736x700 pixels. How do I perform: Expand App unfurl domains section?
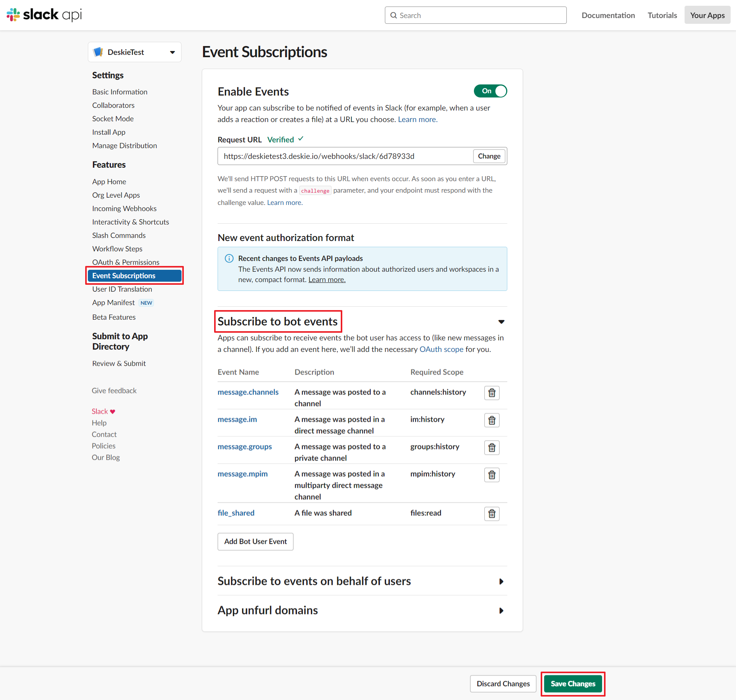(501, 611)
